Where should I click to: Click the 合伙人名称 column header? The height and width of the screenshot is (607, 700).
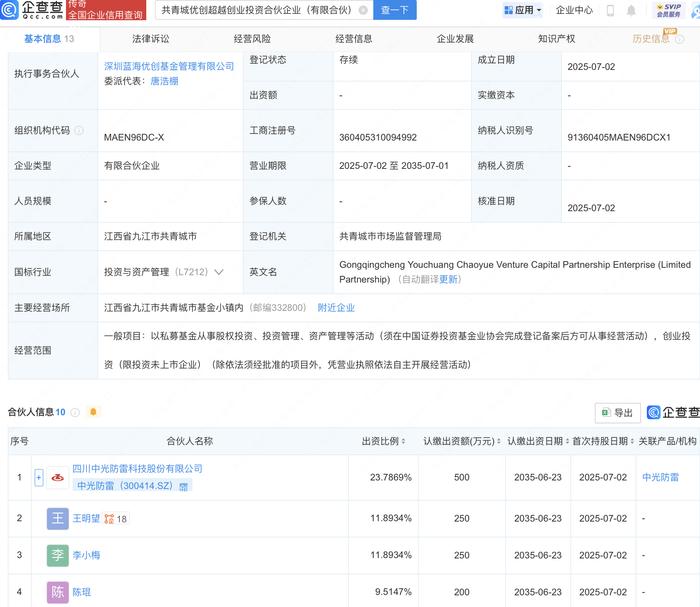[189, 441]
